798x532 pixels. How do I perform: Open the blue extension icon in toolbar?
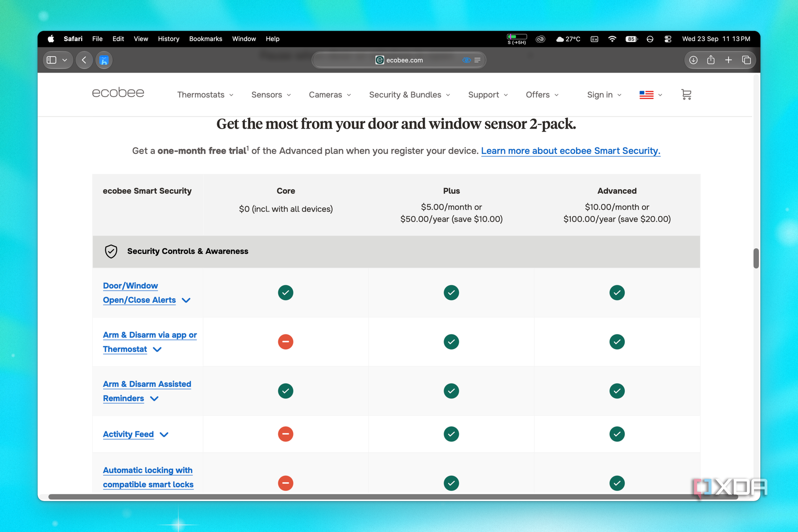(x=104, y=60)
